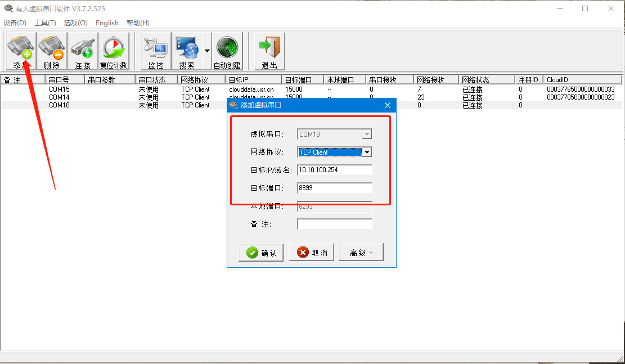Screen dimensions: 625x364
Task: Switch language via English menu item
Action: [107, 23]
